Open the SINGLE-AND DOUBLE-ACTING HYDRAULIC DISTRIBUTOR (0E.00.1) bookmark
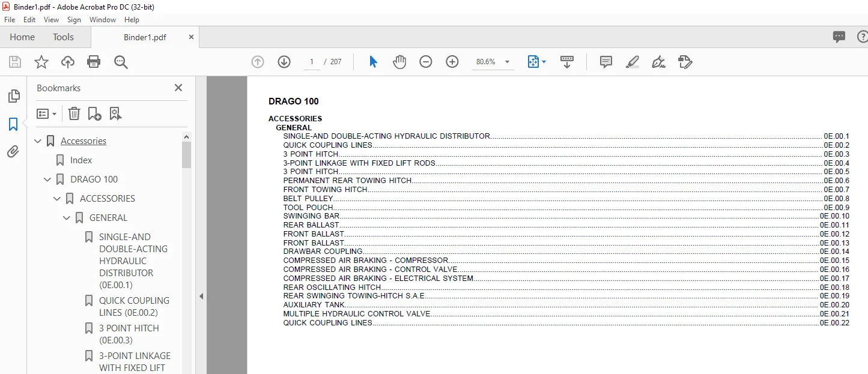This screenshot has width=868, height=374. (x=135, y=261)
